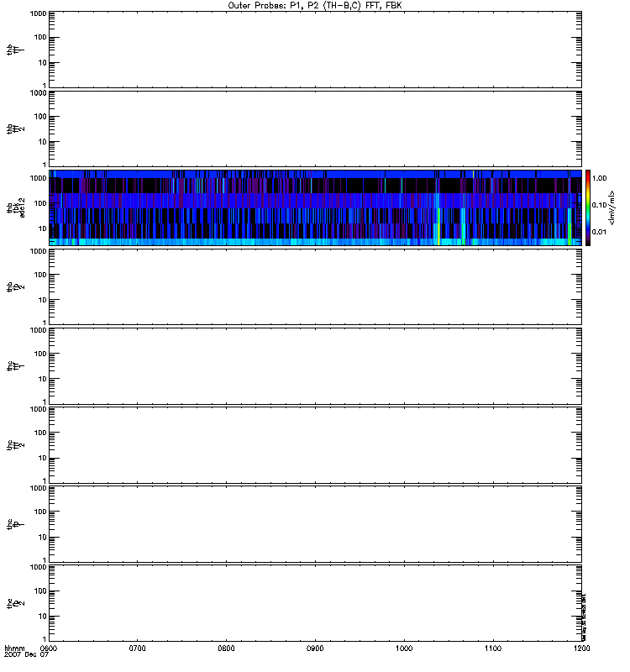Screen dimensions: 630x672
Task: Click the 'hhmm' axis unit label
Action: coord(14,648)
